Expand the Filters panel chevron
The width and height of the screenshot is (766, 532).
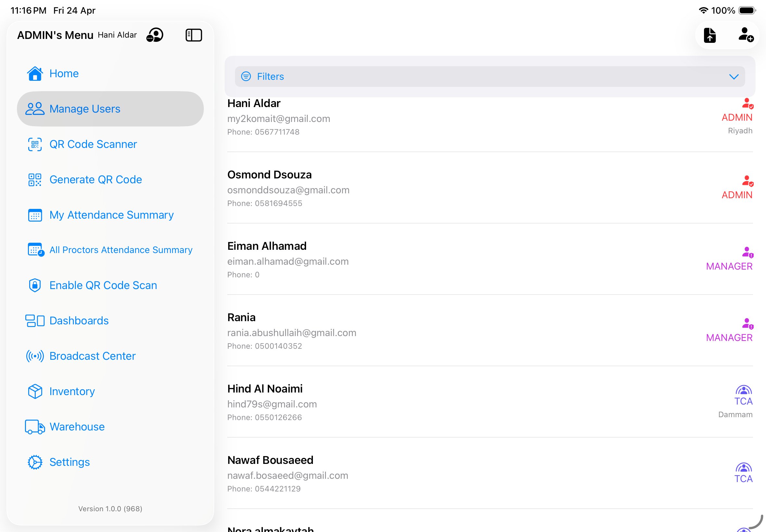734,77
